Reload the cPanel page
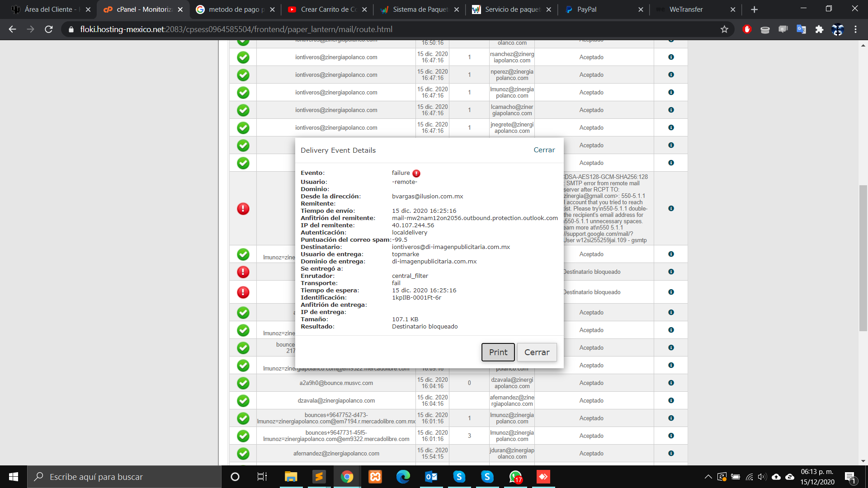868x488 pixels. coord(49,29)
